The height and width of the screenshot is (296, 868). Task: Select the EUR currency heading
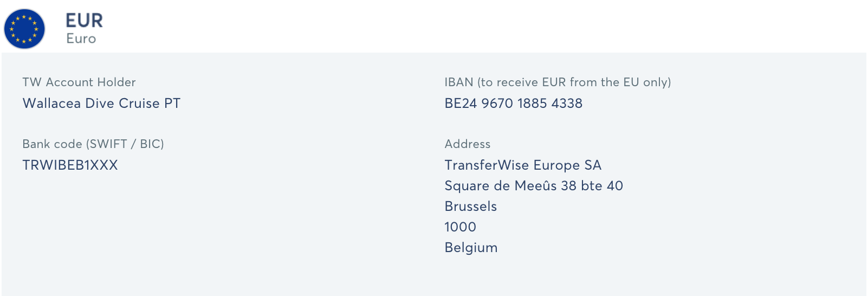(x=84, y=21)
